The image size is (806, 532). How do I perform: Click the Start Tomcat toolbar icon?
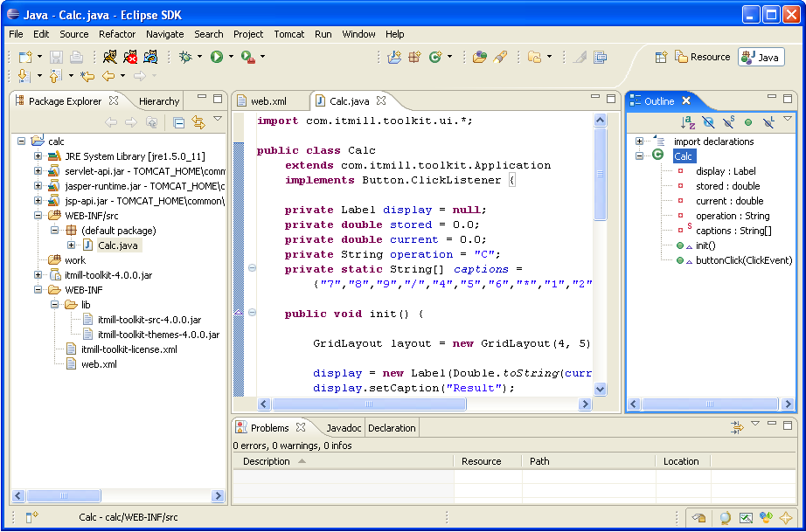click(x=109, y=57)
